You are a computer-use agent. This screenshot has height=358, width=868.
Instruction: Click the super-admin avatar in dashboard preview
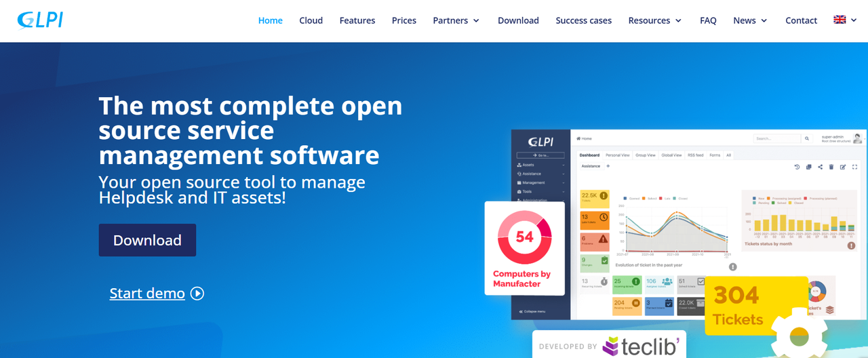click(857, 138)
